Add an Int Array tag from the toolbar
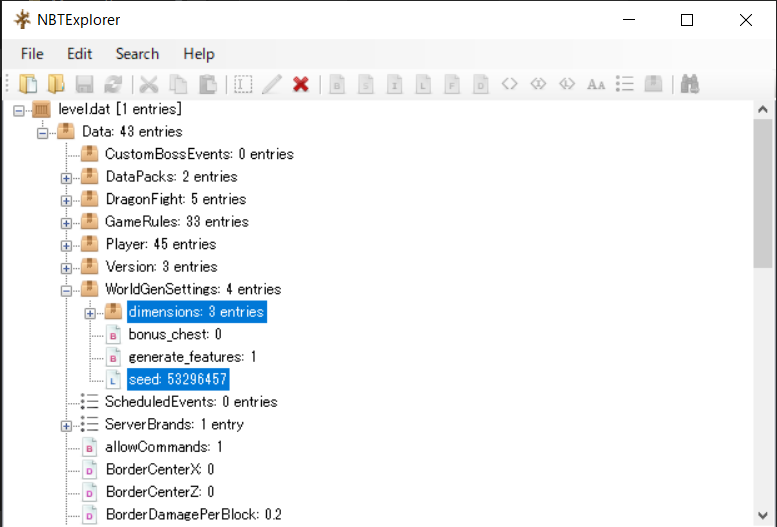Image resolution: width=777 pixels, height=527 pixels. (538, 84)
